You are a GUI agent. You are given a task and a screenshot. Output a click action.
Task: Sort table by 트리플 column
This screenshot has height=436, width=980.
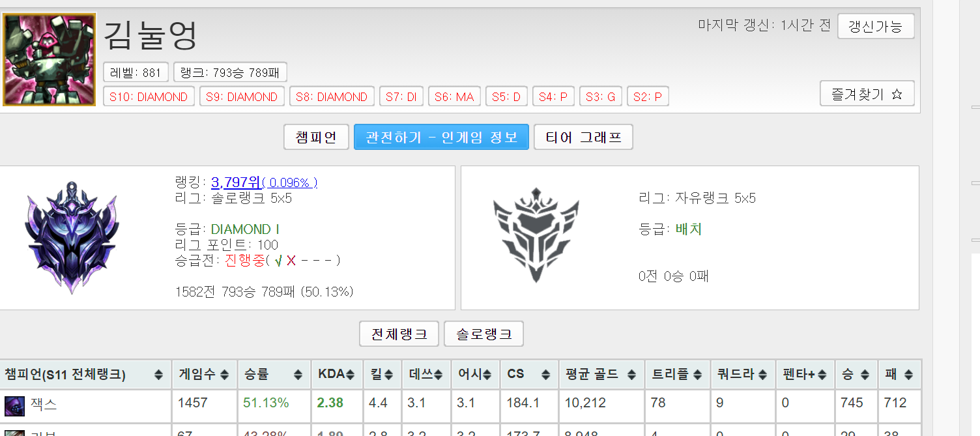[x=678, y=375]
